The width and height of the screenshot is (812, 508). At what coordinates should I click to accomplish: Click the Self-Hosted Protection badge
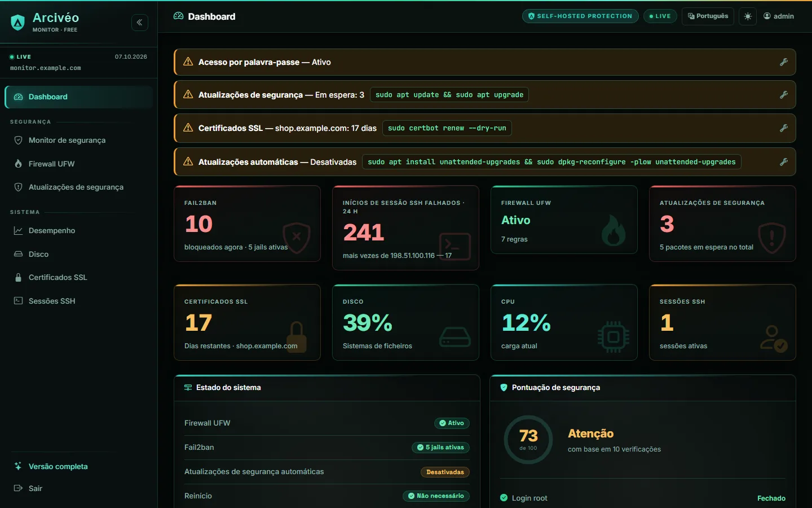click(580, 16)
